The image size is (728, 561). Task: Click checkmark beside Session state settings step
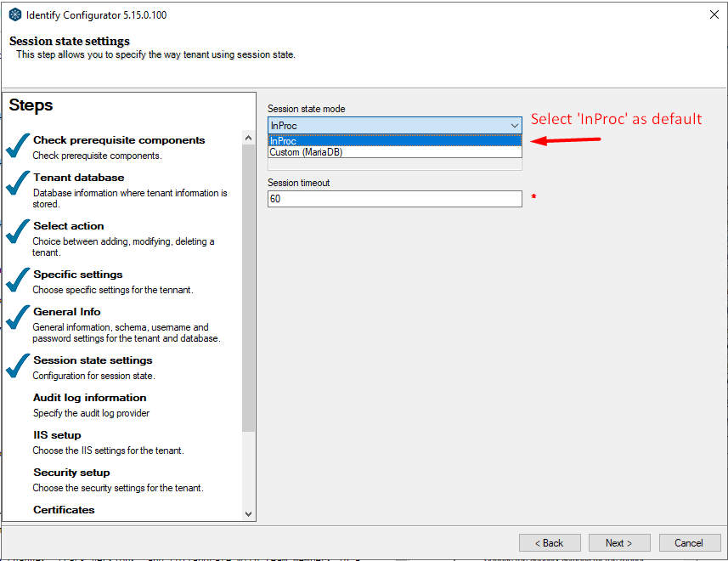[x=18, y=365]
